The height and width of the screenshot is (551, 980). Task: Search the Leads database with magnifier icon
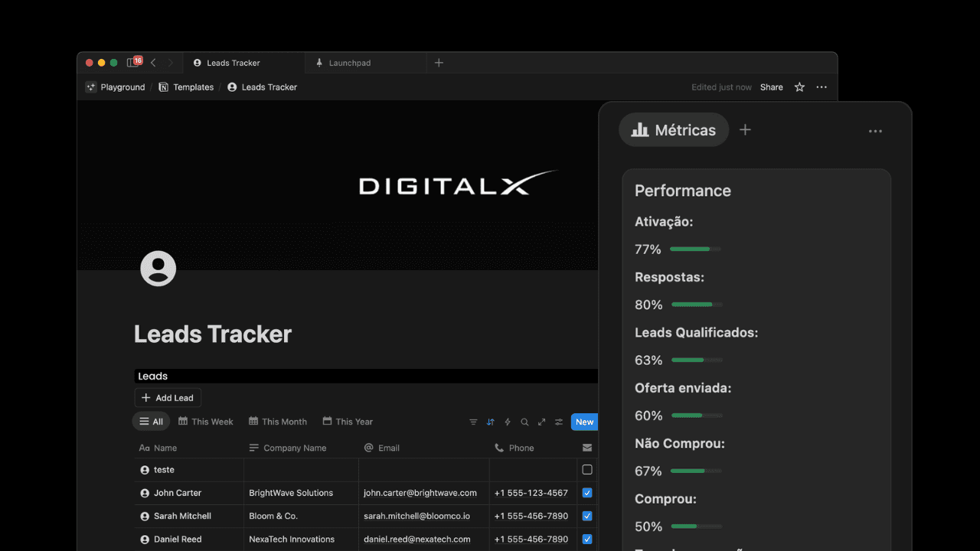tap(524, 422)
